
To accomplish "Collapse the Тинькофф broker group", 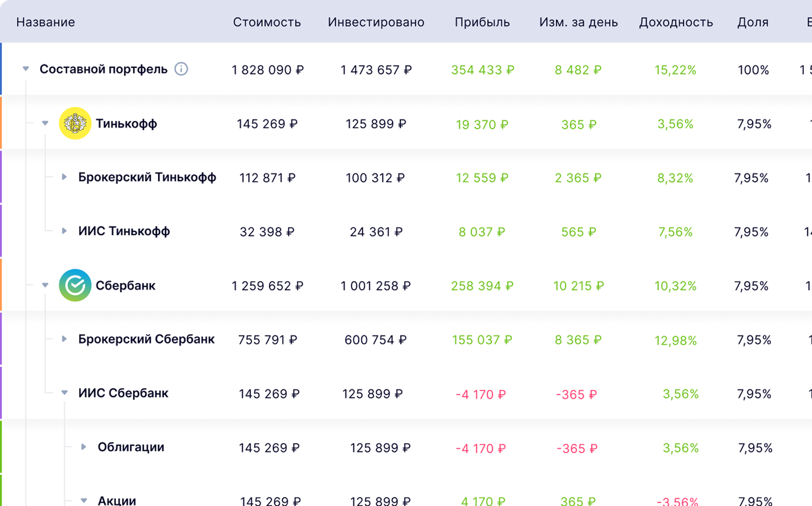I will (x=45, y=123).
